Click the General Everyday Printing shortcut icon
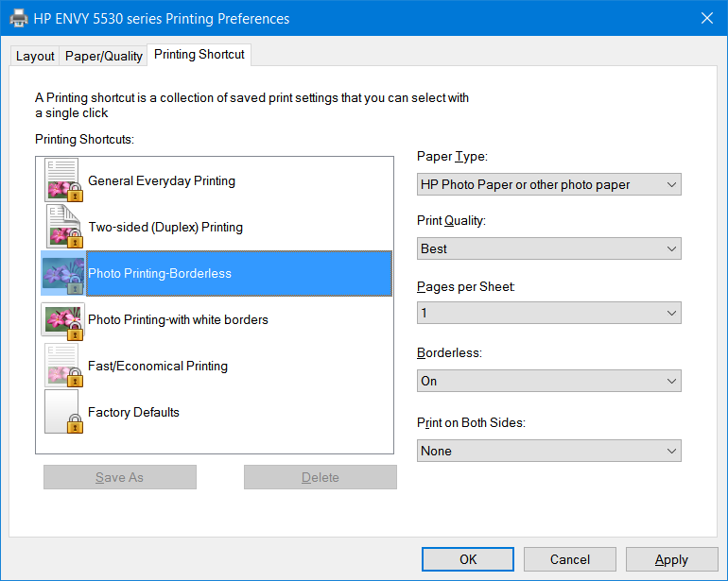This screenshot has height=581, width=728. click(x=63, y=180)
